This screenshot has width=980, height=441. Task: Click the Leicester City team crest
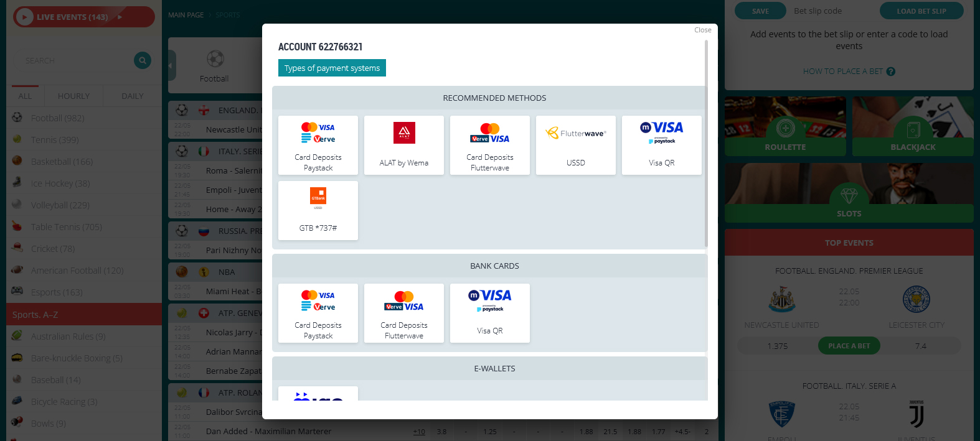[916, 299]
